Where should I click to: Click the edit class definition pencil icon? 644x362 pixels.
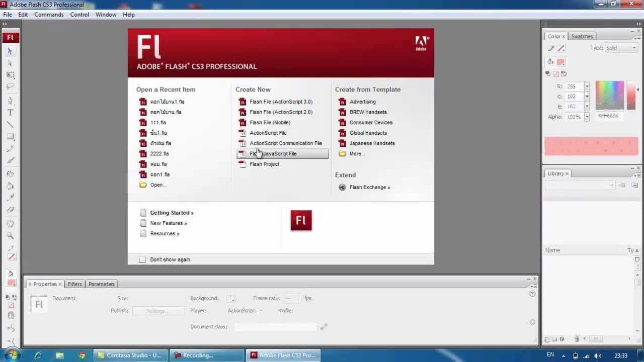pos(324,326)
